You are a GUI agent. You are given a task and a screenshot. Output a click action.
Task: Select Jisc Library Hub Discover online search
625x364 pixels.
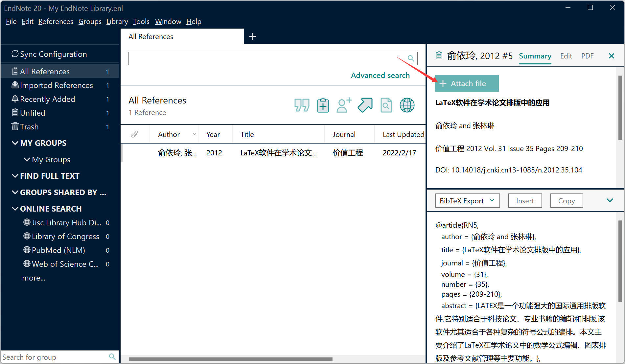coord(66,223)
